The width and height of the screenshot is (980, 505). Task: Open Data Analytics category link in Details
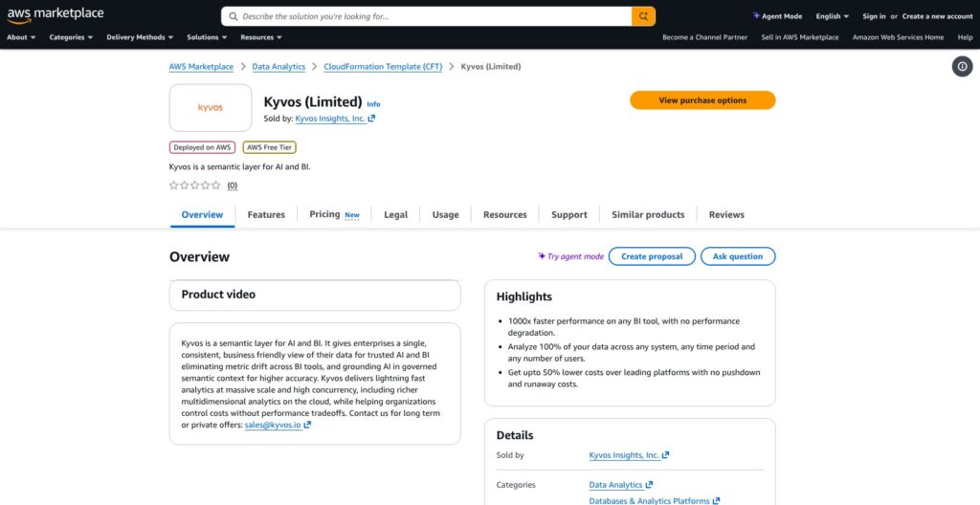pos(620,484)
